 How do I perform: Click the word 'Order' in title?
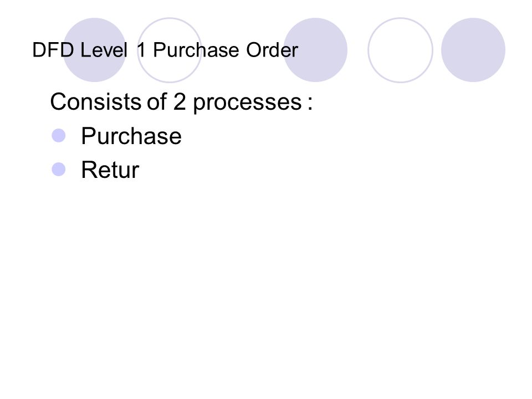(272, 50)
